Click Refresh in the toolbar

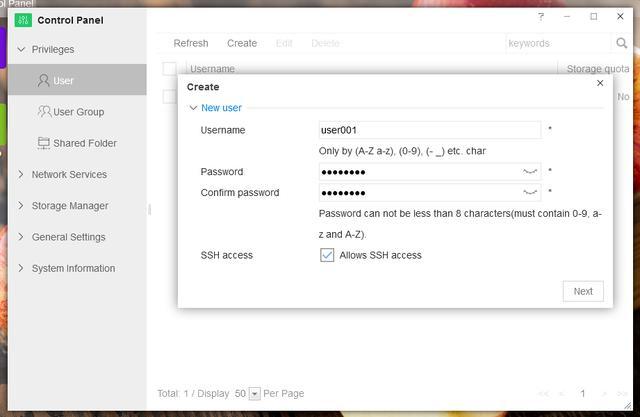point(191,43)
